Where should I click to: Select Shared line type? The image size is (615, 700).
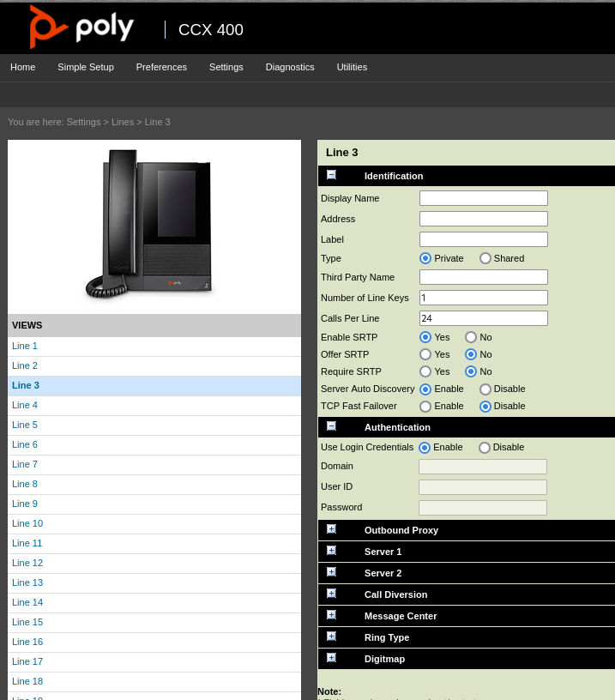(485, 258)
